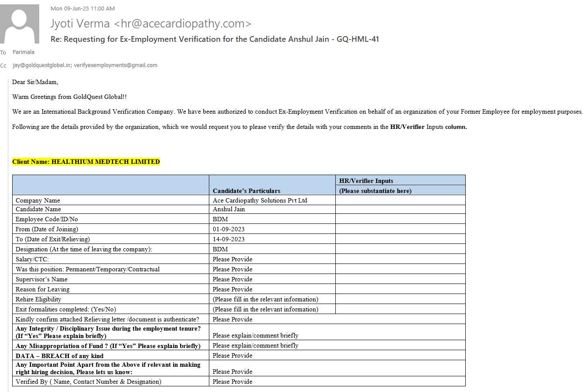Click the HR/Verifier Inputs cell for Rehire Eligibility
The width and height of the screenshot is (583, 392).
(x=400, y=299)
